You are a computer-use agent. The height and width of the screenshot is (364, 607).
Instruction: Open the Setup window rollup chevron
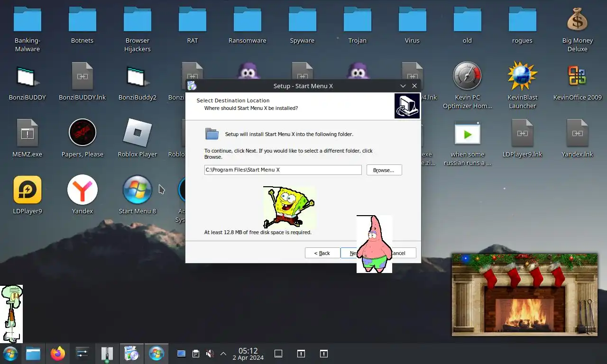403,86
